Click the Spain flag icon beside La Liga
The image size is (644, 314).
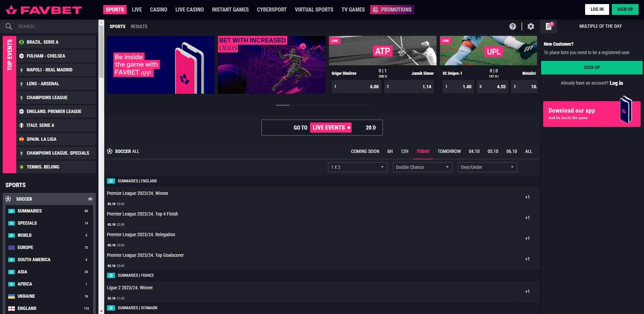click(21, 139)
